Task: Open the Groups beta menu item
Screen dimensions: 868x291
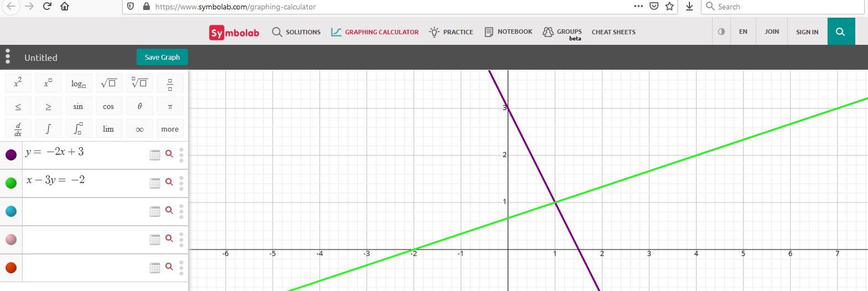Action: point(562,33)
